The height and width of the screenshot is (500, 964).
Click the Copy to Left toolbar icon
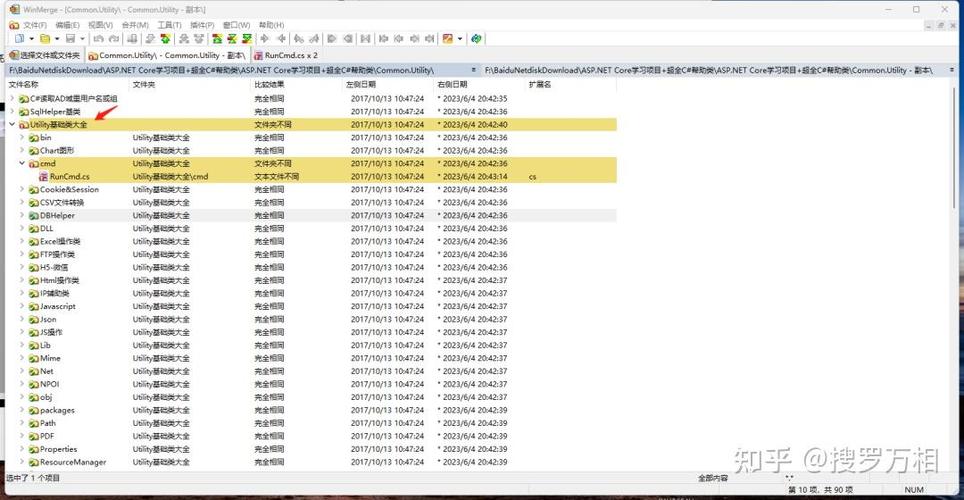pos(282,39)
